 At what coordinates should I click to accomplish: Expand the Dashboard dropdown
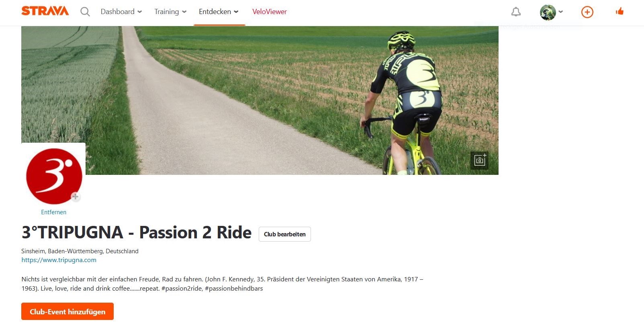[121, 12]
